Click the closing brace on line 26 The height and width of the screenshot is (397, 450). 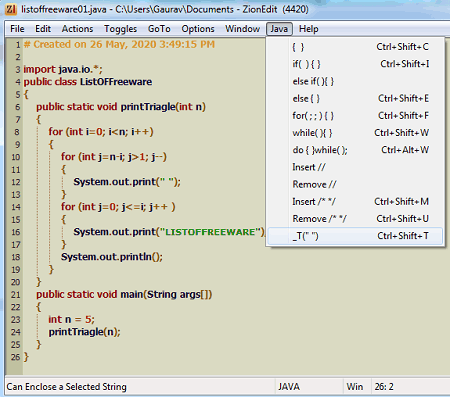tap(26, 357)
